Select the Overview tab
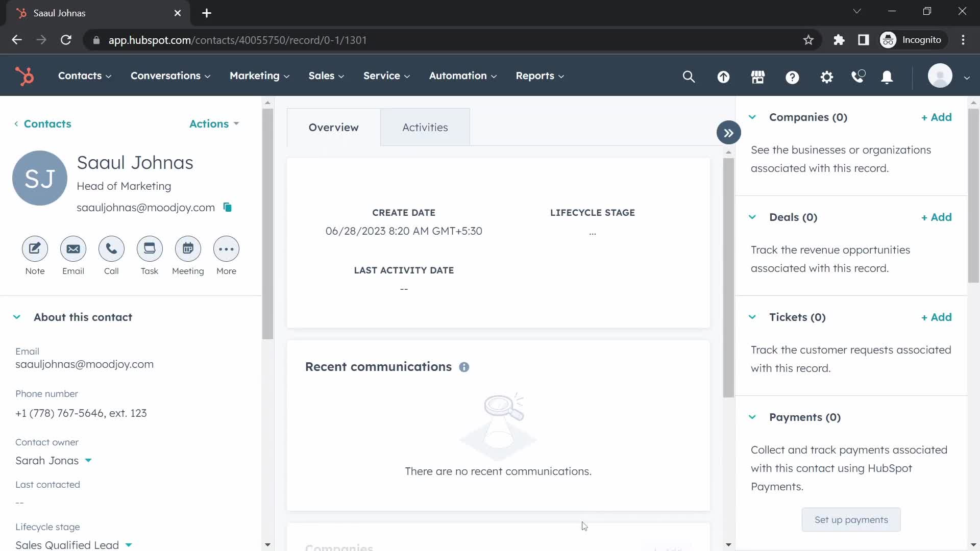The image size is (980, 551). tap(334, 127)
